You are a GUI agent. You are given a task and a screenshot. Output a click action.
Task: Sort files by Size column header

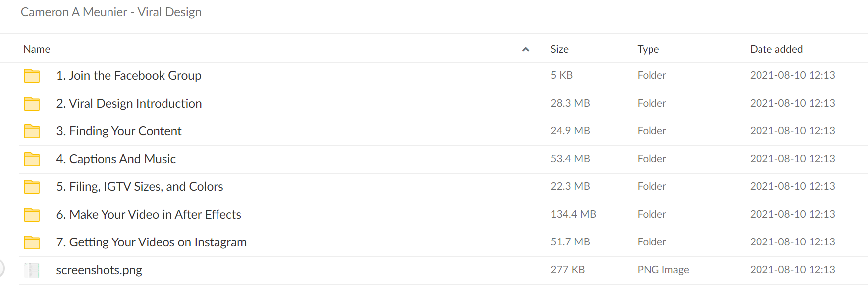tap(559, 49)
